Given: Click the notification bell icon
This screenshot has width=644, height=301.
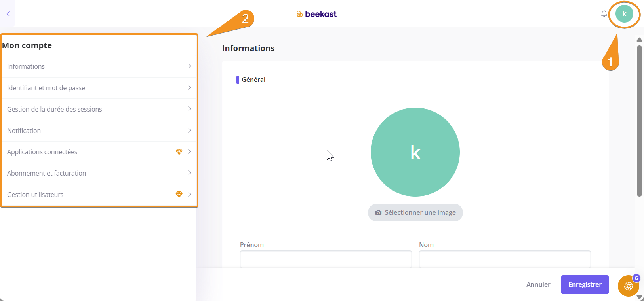Looking at the screenshot, I should 604,14.
